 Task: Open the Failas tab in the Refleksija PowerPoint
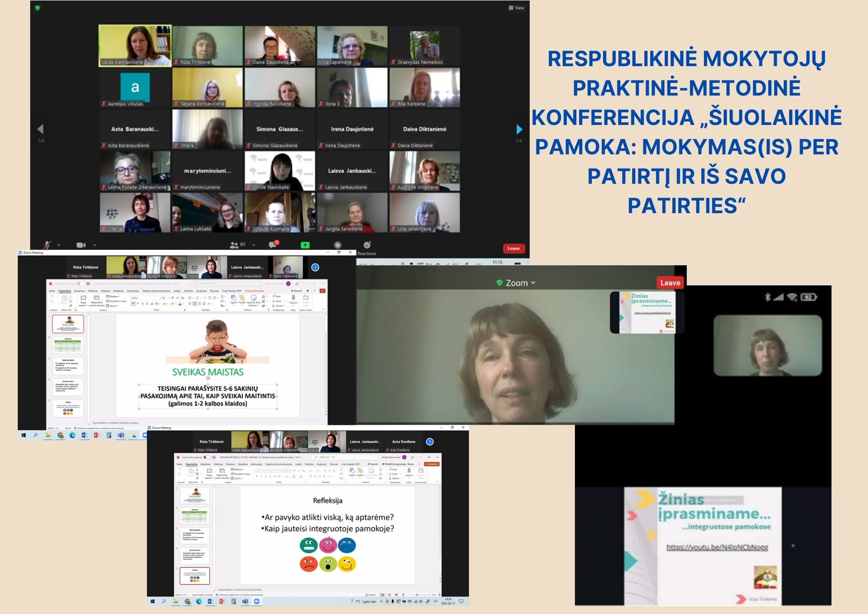[179, 464]
